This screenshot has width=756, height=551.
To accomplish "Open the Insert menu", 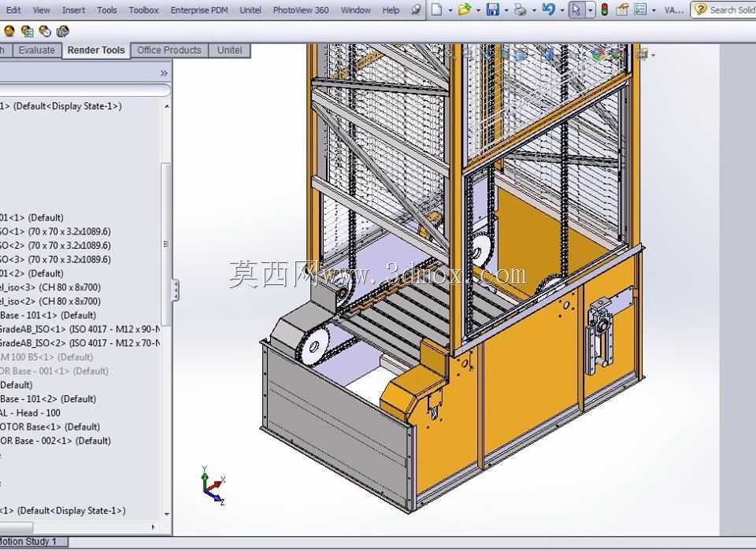I will point(73,10).
